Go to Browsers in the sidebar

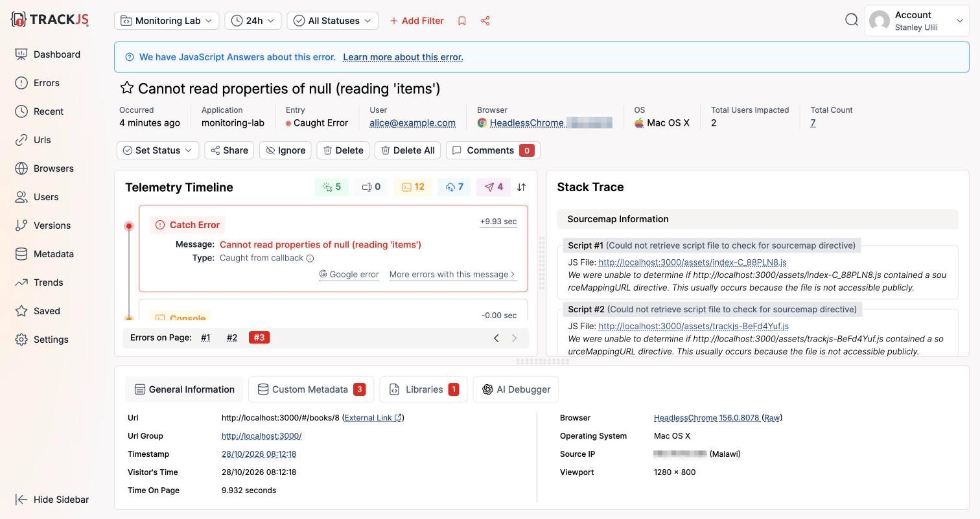(x=45, y=168)
